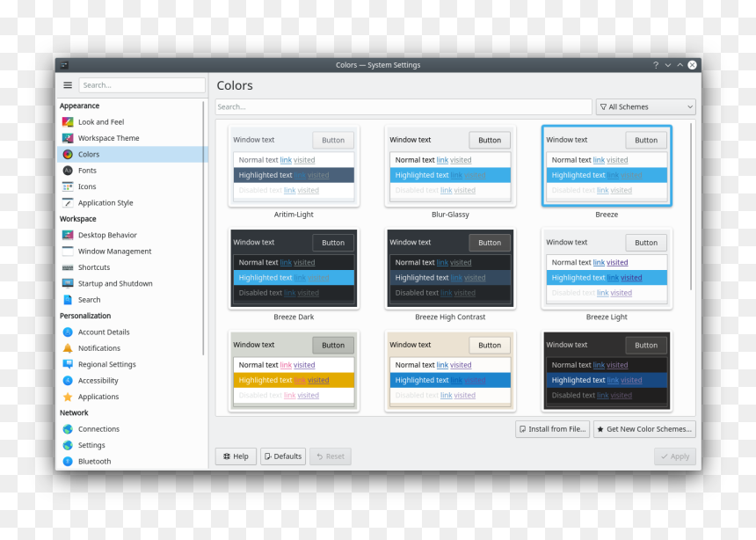Click the Workspace Theme icon
Screen dimensions: 756x540
coord(68,138)
